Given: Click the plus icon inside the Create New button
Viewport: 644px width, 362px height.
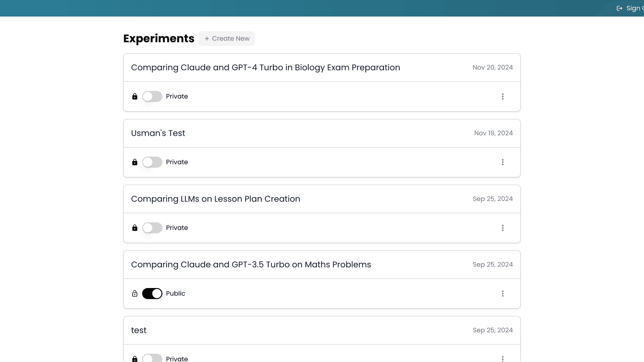Looking at the screenshot, I should (207, 39).
